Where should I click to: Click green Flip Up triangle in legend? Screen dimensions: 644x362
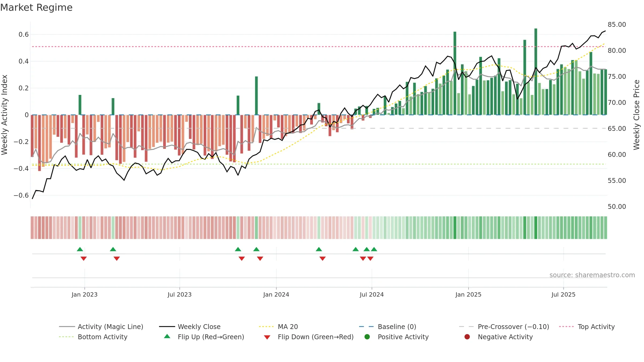(167, 336)
